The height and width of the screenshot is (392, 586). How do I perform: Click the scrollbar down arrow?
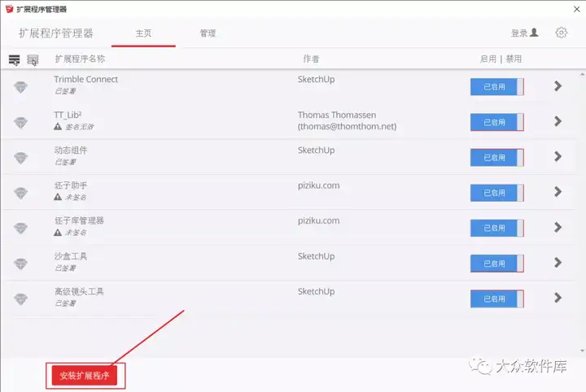tap(582, 351)
